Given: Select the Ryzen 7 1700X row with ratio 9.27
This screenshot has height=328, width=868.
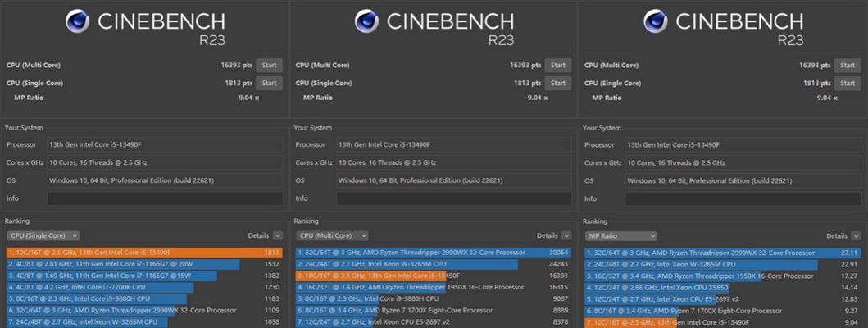Looking at the screenshot, I should tap(723, 311).
